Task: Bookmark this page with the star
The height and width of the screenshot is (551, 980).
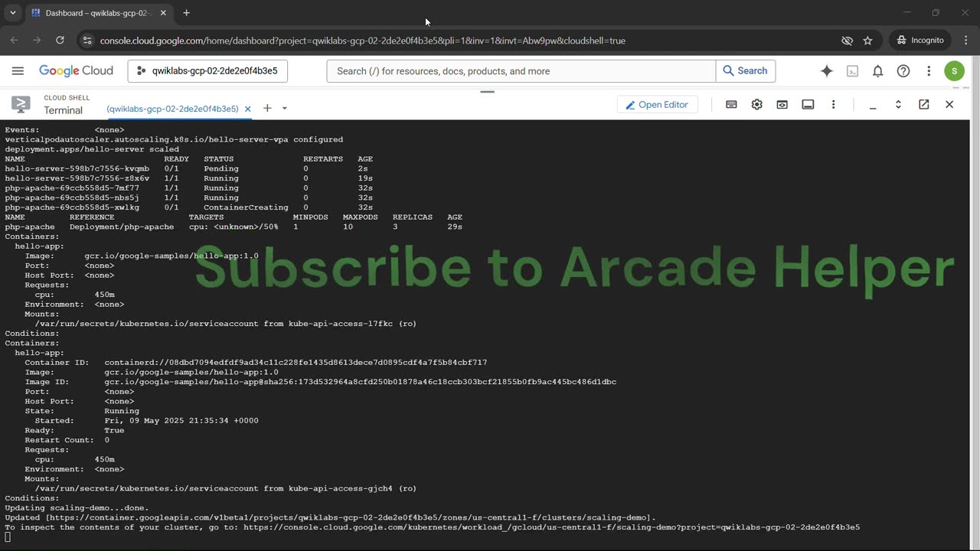Action: (867, 41)
